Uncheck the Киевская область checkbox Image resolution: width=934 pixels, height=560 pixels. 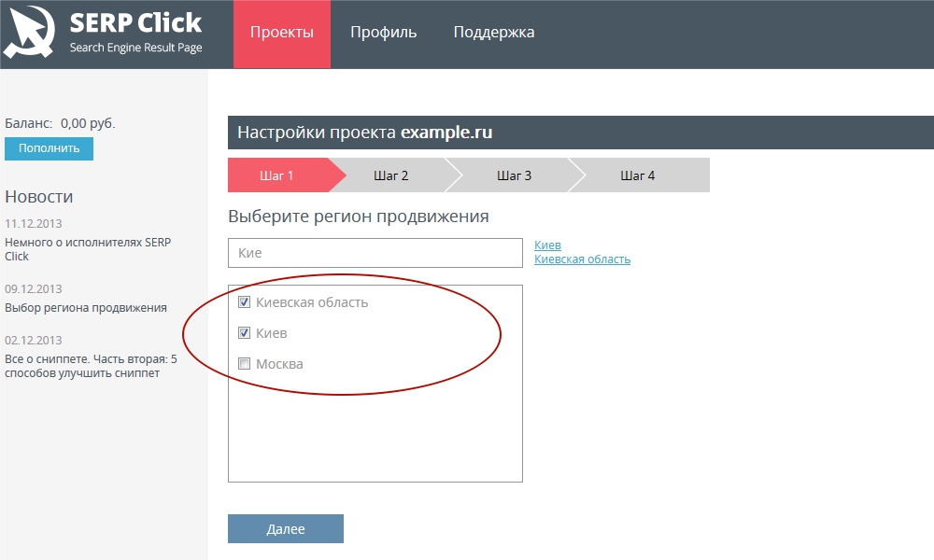245,301
